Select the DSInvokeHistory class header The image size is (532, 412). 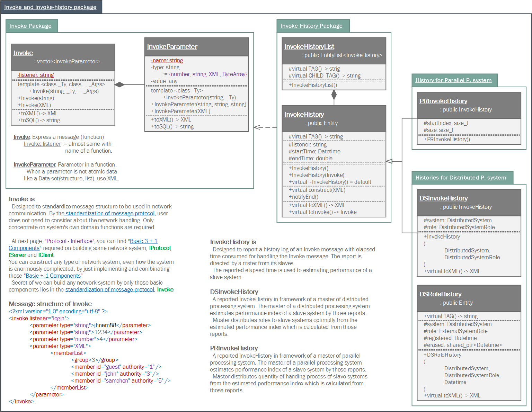click(x=444, y=198)
